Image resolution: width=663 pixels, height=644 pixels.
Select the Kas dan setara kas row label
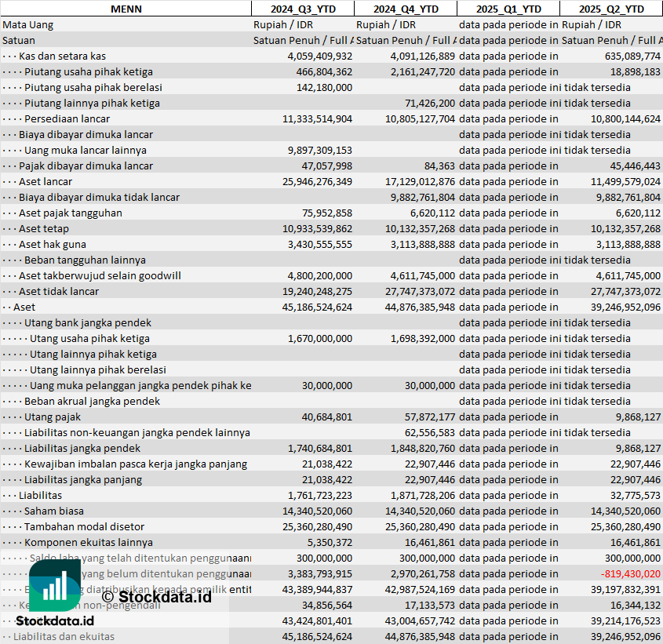[62, 56]
